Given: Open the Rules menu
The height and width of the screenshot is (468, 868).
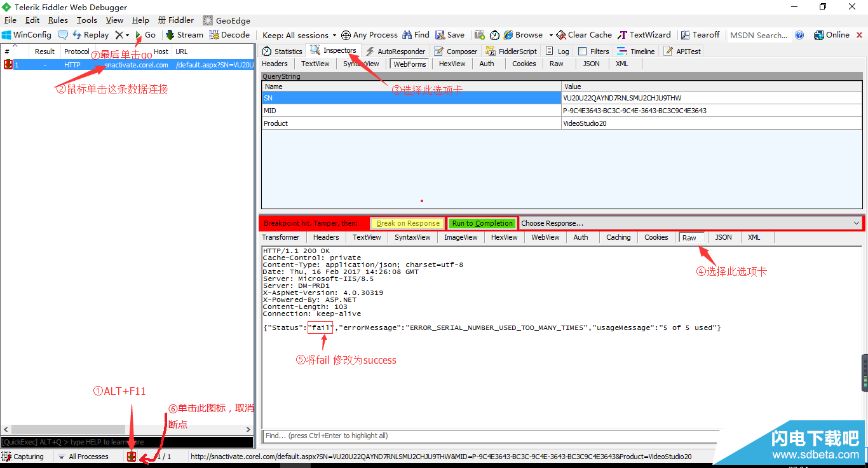Looking at the screenshot, I should 58,20.
